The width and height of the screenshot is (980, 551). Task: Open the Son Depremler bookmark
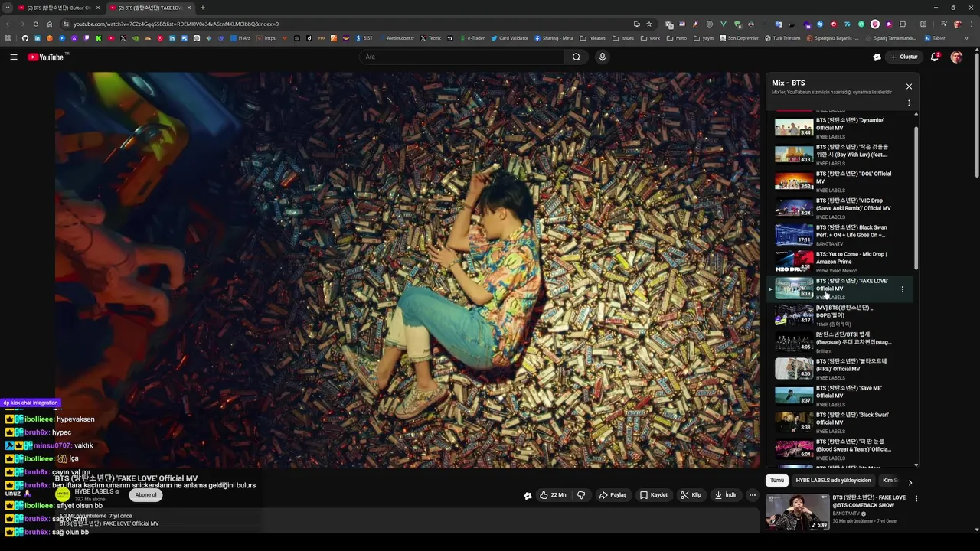(739, 38)
